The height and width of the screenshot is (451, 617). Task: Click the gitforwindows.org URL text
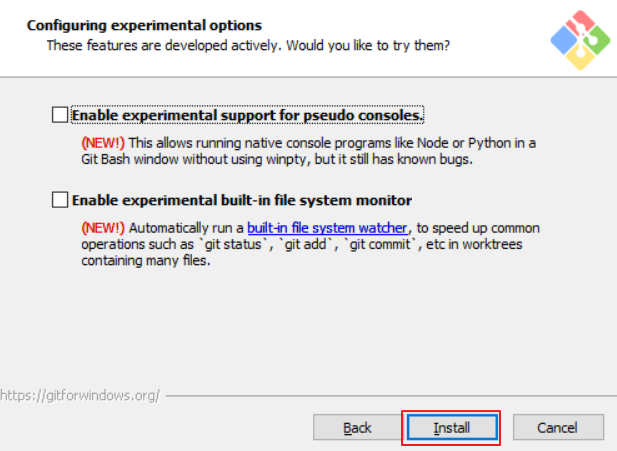point(80,395)
